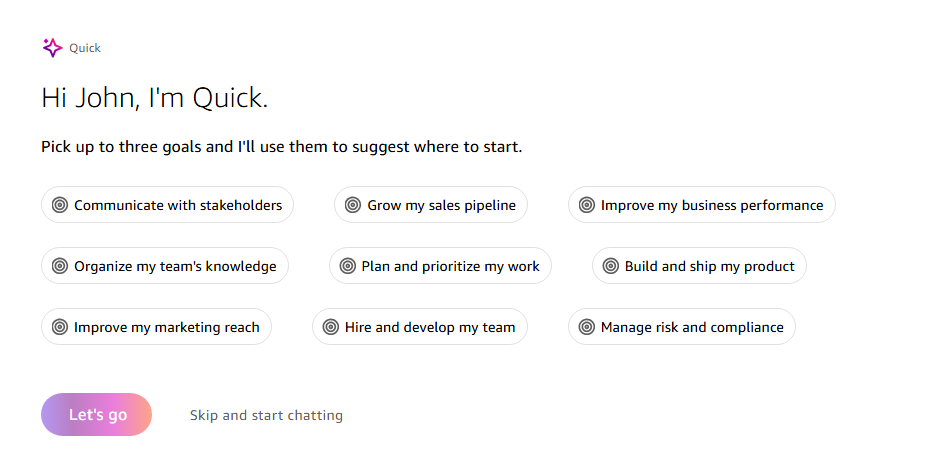Viewport: 937px width, 451px height.
Task: Click target icon beside Hire and develop my team
Action: (331, 327)
